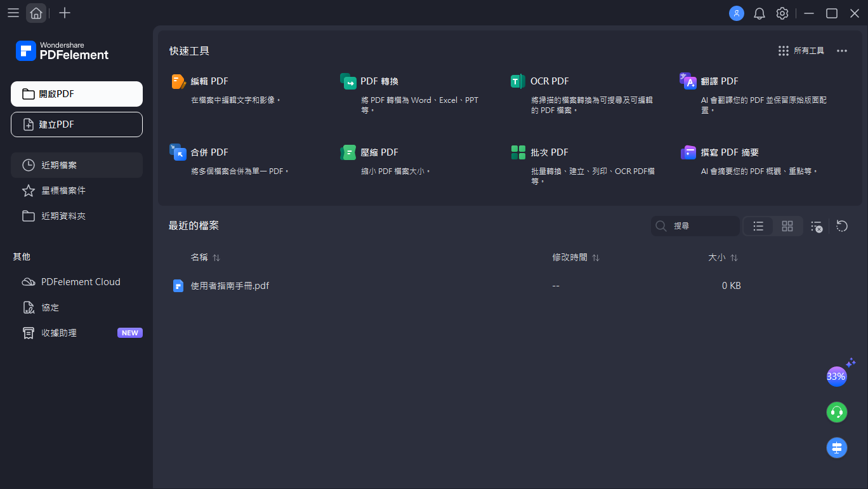Select the PDF 轉換 tool

point(379,81)
